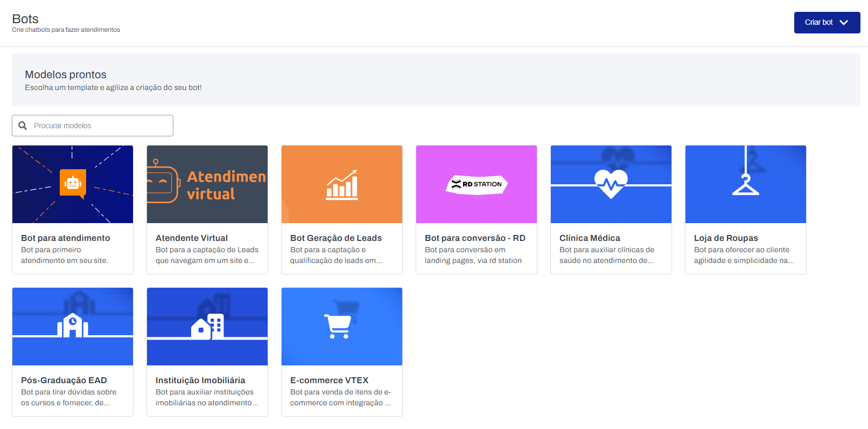The image size is (868, 429).
Task: Open the Criar bot button
Action: click(x=819, y=23)
